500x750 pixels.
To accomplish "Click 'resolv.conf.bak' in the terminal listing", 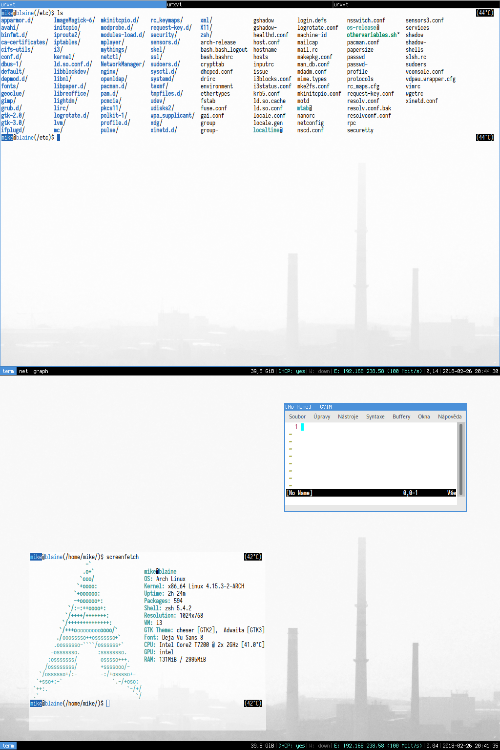I will pos(369,108).
